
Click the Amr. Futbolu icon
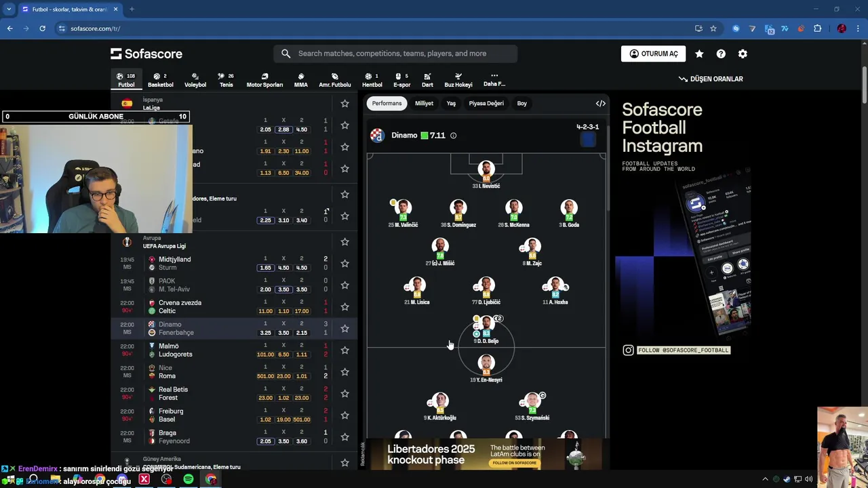click(x=335, y=77)
